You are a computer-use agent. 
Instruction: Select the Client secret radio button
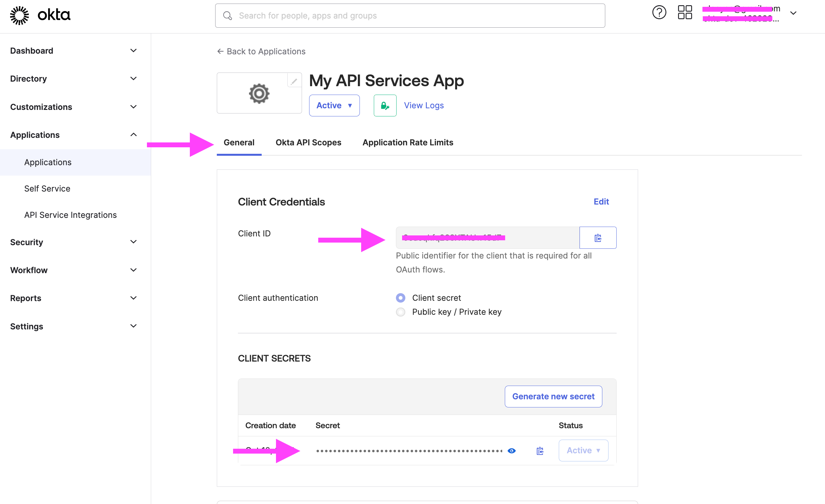point(400,297)
